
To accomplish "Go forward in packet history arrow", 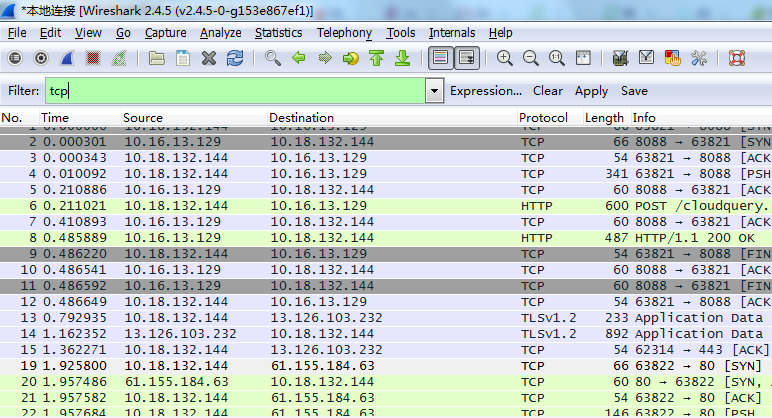I will [x=324, y=58].
